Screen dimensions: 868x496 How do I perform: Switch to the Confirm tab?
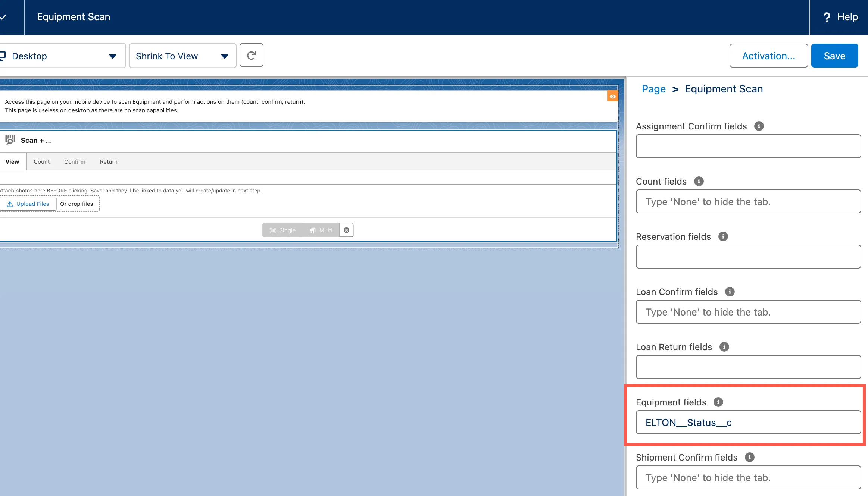(75, 161)
